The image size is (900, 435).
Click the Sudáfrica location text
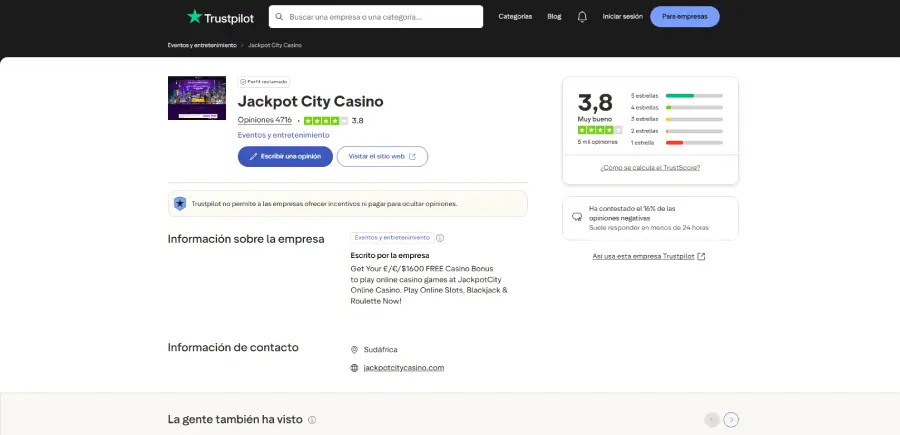click(x=381, y=349)
